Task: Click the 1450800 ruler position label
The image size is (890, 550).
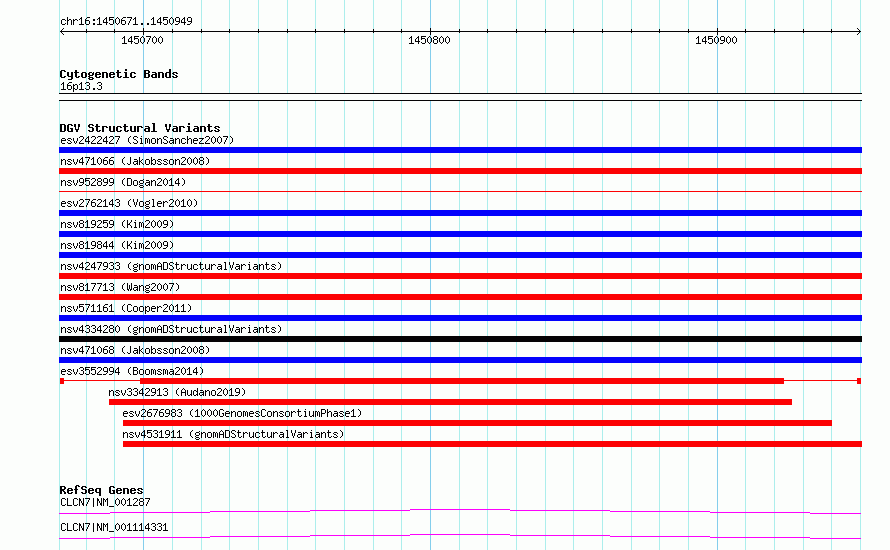Action: (429, 40)
